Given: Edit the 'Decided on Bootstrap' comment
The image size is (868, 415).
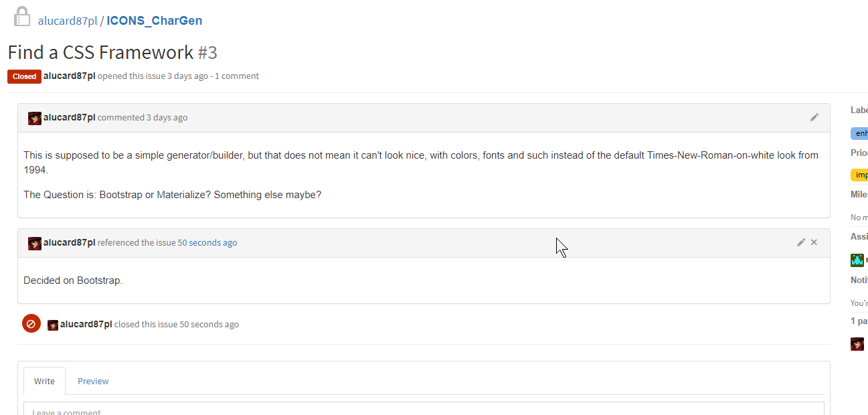Looking at the screenshot, I should [x=800, y=242].
